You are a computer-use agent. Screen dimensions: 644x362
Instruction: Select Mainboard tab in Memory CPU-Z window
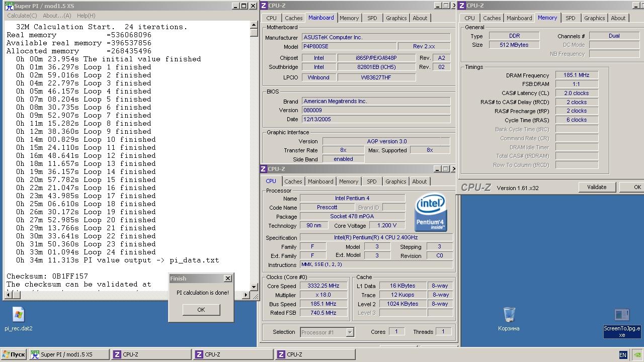(x=519, y=18)
